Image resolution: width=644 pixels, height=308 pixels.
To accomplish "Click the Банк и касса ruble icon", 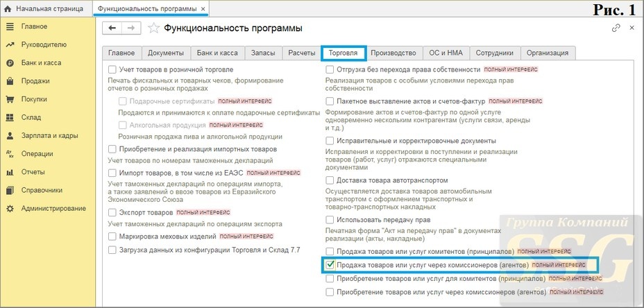I will pos(10,63).
